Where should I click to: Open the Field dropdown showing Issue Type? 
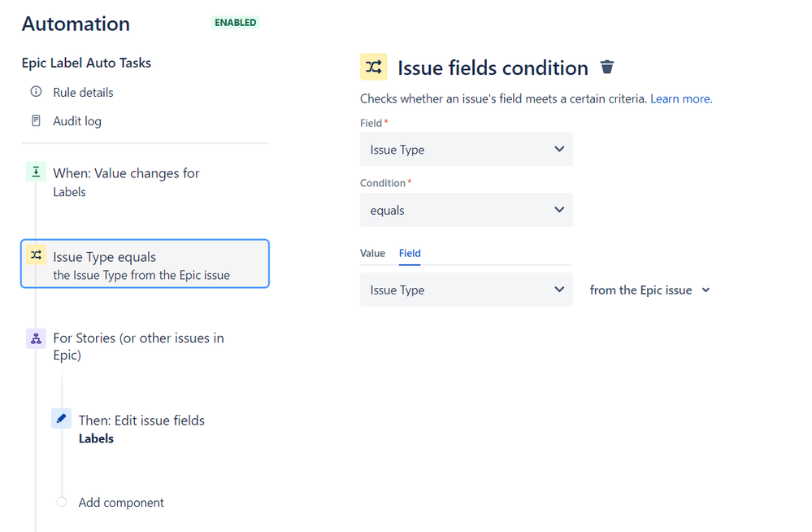pyautogui.click(x=466, y=150)
